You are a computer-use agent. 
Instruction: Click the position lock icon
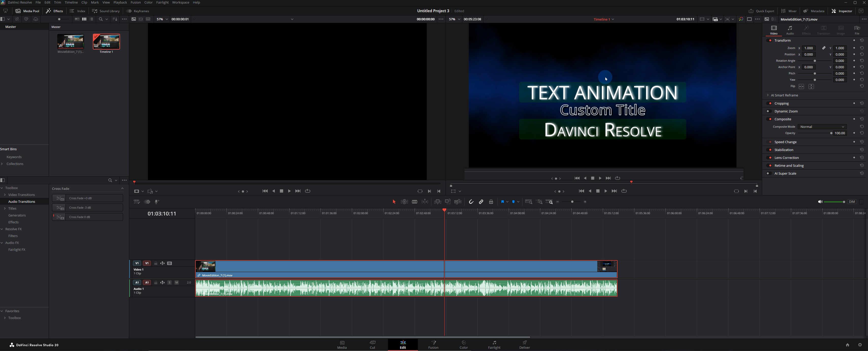click(491, 202)
